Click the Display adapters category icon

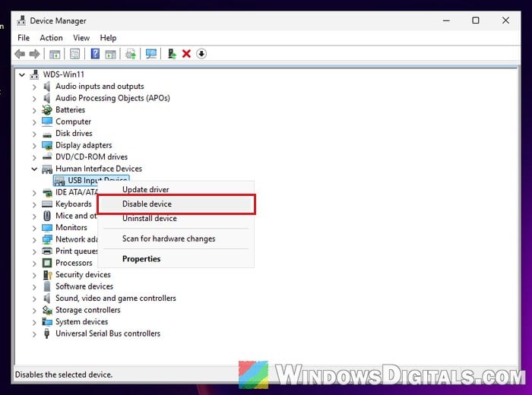pos(47,145)
